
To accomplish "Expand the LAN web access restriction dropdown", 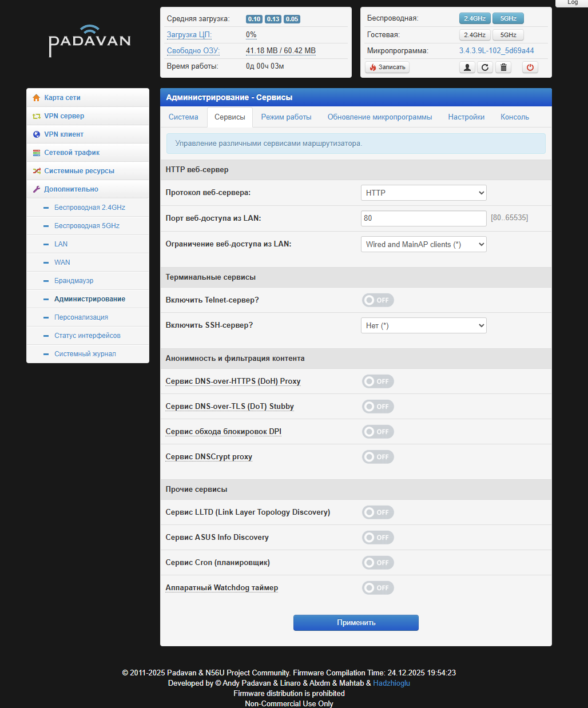I will [x=423, y=244].
